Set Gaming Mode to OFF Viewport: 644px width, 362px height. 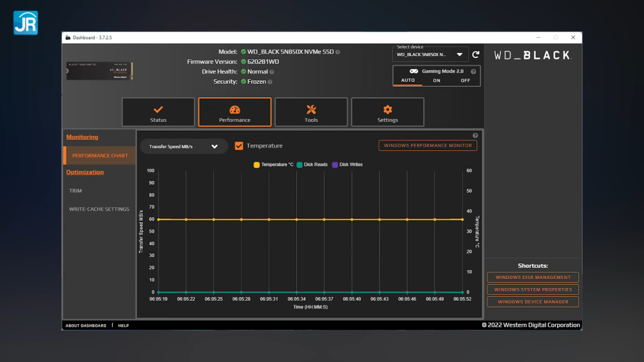465,81
